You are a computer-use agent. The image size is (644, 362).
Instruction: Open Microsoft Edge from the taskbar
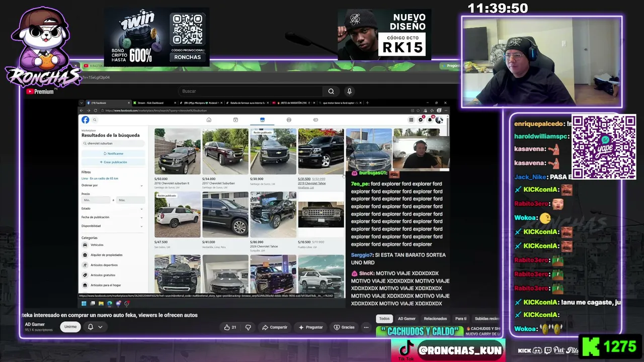point(109,303)
